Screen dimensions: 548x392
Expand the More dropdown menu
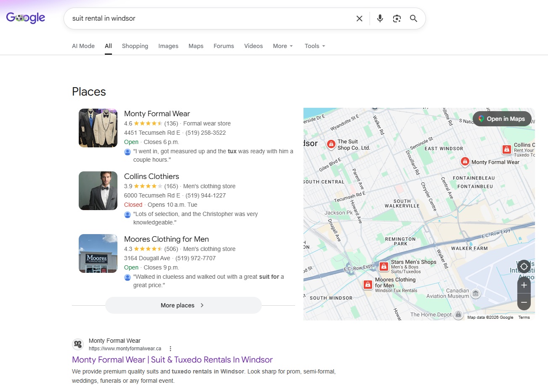283,46
